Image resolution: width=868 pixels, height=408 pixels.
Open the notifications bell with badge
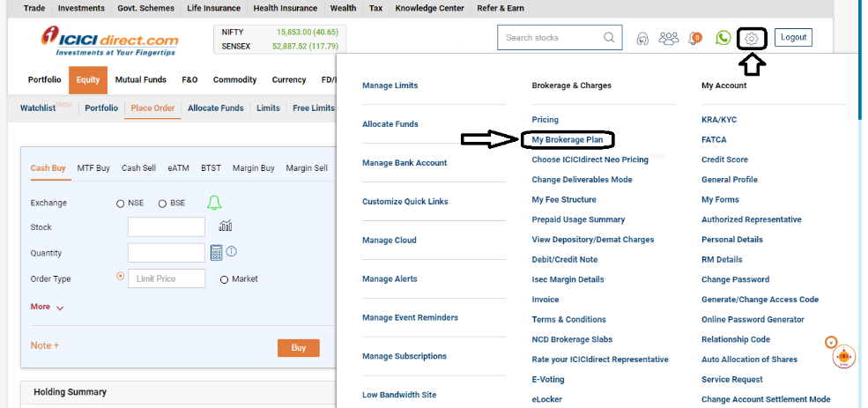point(695,38)
